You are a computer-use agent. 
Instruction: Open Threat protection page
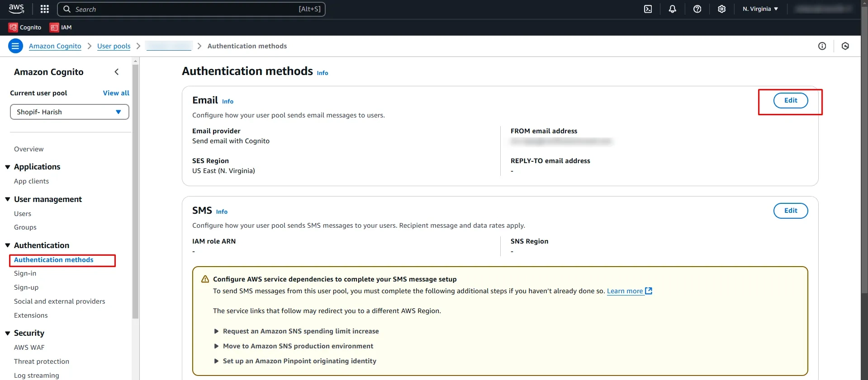[x=42, y=361]
